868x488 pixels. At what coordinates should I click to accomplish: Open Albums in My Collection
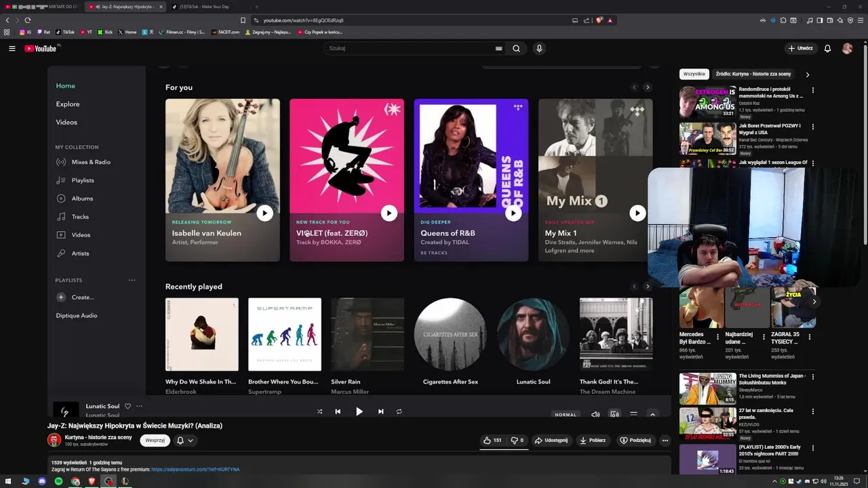(75, 199)
